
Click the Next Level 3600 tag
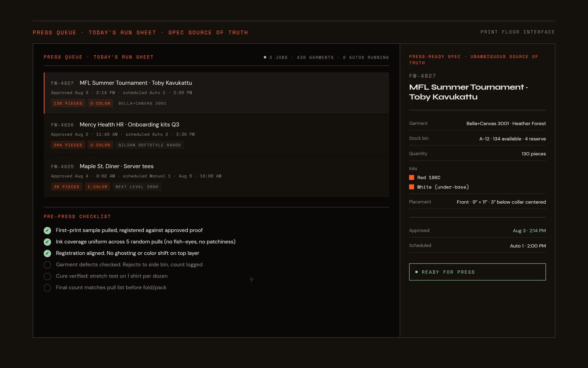[x=137, y=187]
